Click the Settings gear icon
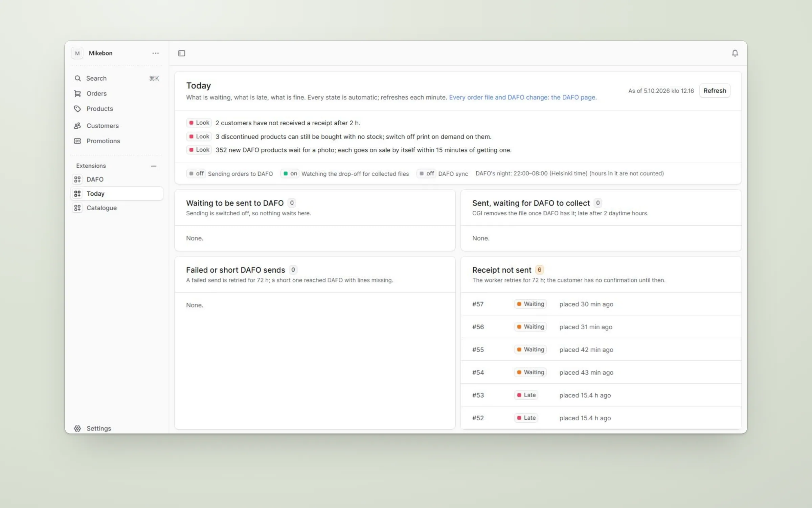This screenshot has height=508, width=812. (x=77, y=428)
